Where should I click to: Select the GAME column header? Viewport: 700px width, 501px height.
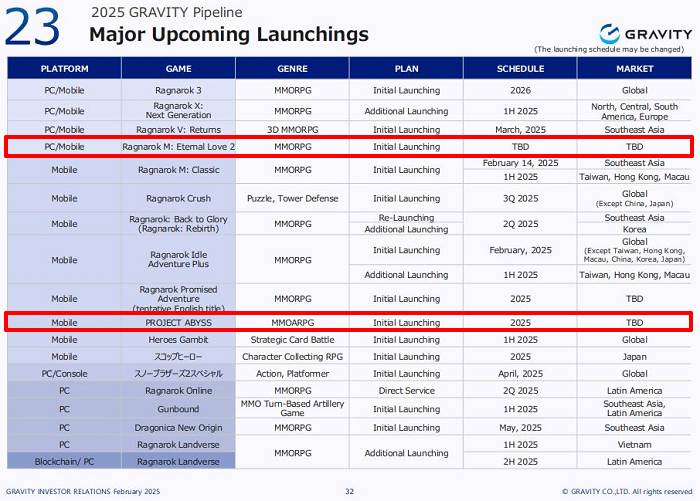coord(179,69)
